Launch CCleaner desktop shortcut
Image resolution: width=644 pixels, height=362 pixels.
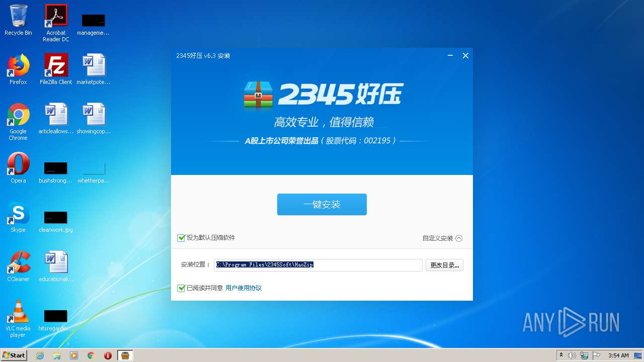(18, 266)
